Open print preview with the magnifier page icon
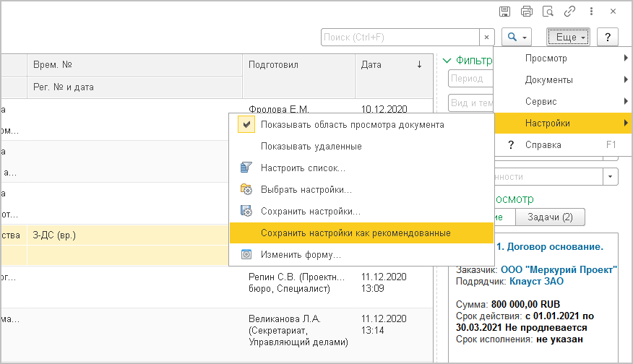The image size is (633, 364). 548,11
